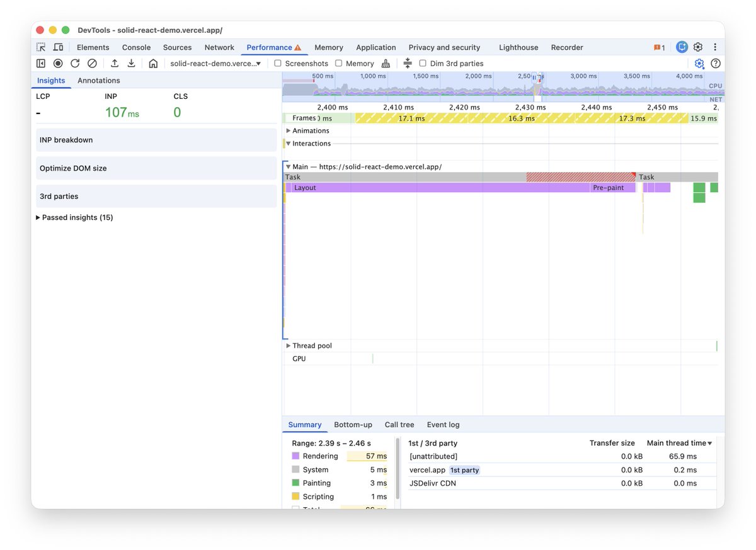Viewport: 756px width, 550px height.
Task: Expand the Thread pool track
Action: click(289, 346)
